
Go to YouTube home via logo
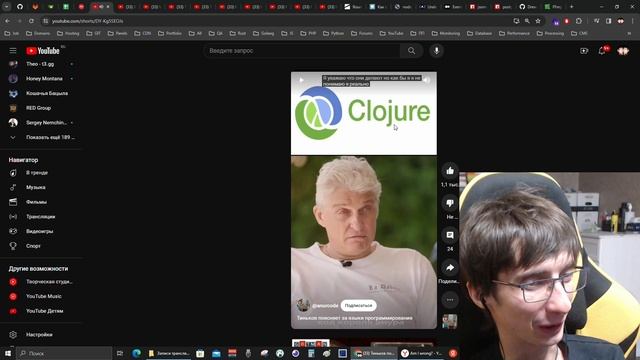pos(43,51)
